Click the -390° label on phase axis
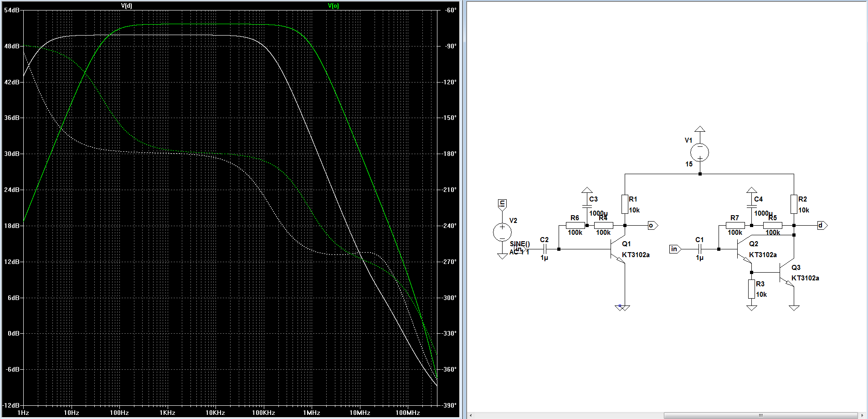The width and height of the screenshot is (868, 419). point(450,405)
